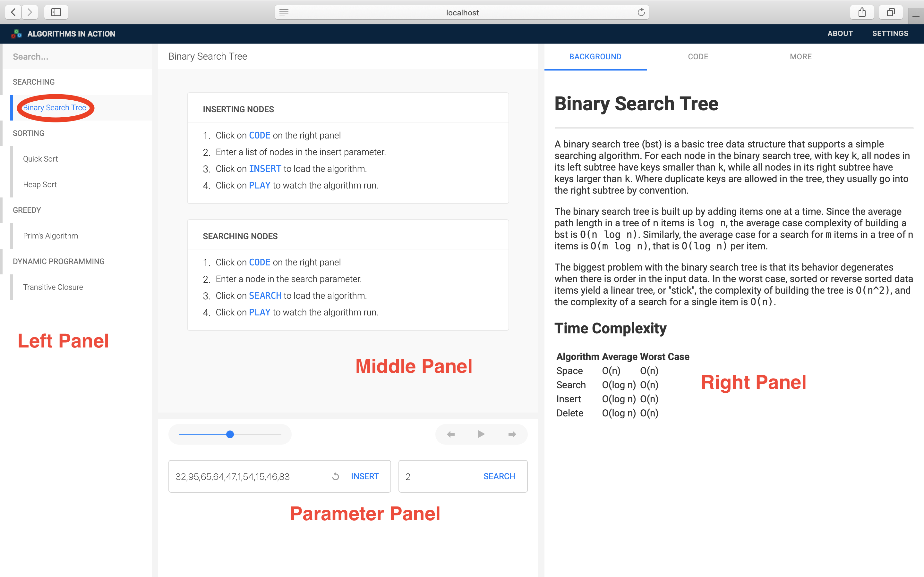Open SETTINGS in the header
Image resolution: width=924 pixels, height=577 pixels.
890,34
